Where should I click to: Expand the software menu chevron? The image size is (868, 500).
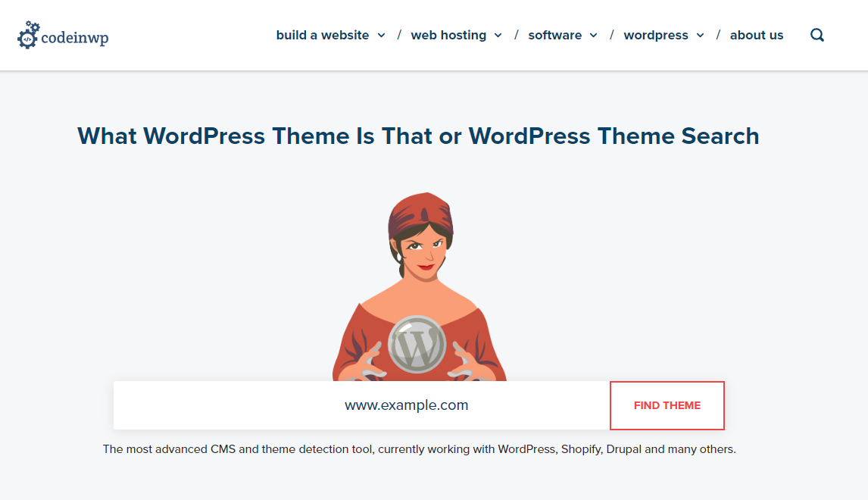(x=593, y=36)
